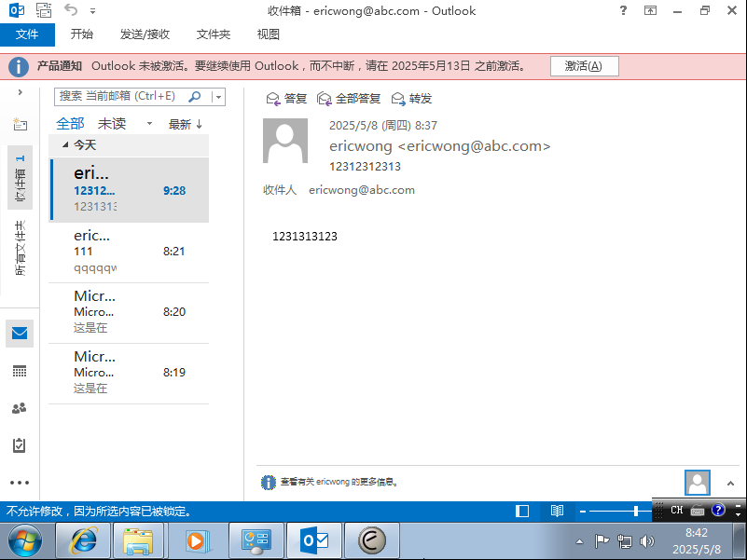
Task: Click 查看有关 ericwong 的更多信息 in the people pane
Action: pos(339,482)
